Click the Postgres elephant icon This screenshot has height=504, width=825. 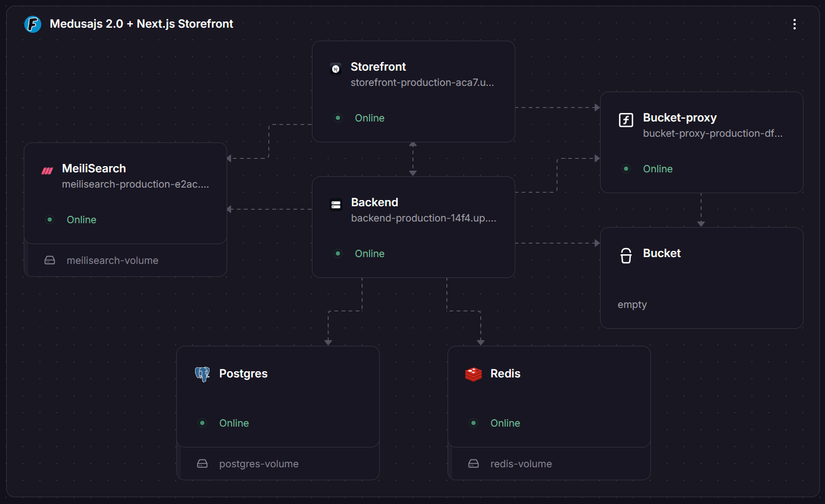[x=202, y=374]
